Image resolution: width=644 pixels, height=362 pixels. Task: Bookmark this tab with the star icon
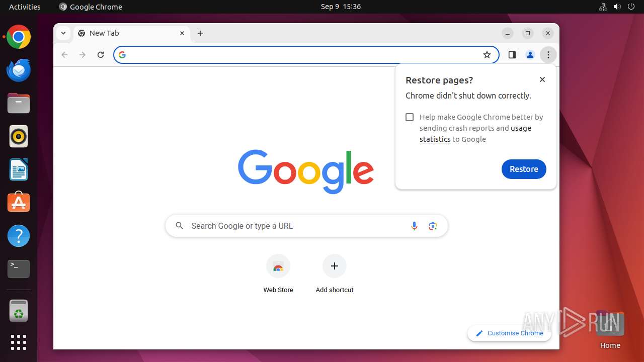click(x=487, y=55)
